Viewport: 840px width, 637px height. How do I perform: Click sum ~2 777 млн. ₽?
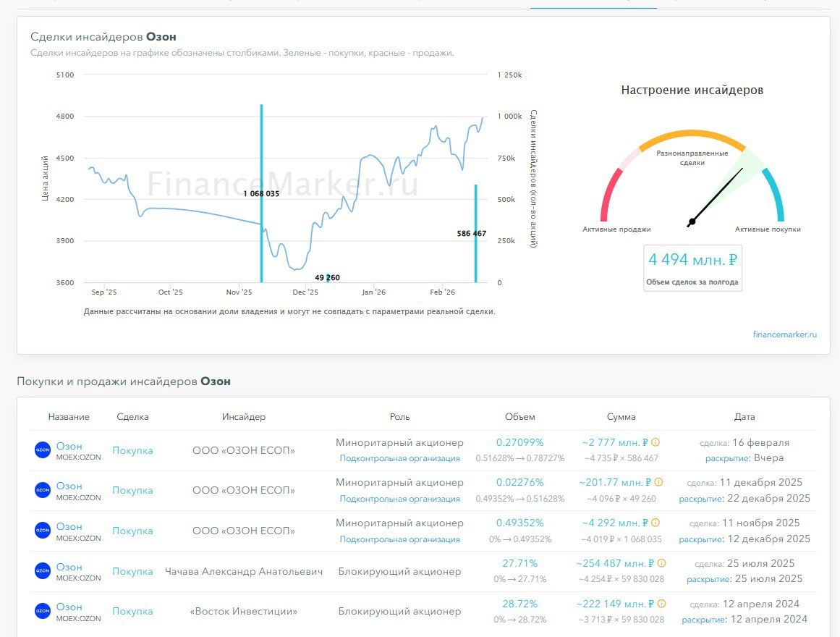615,442
